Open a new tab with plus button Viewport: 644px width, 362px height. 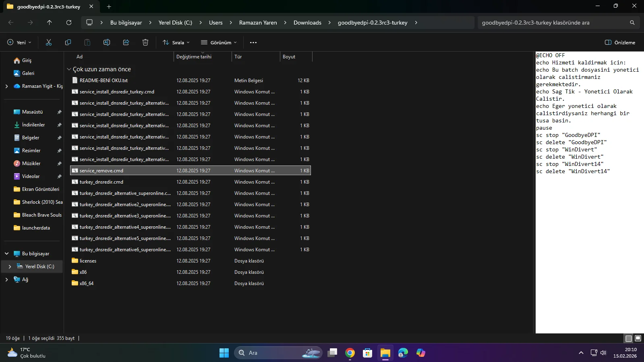click(109, 6)
